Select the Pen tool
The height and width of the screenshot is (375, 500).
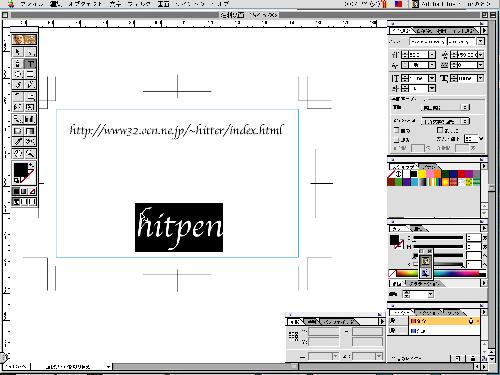click(18, 63)
